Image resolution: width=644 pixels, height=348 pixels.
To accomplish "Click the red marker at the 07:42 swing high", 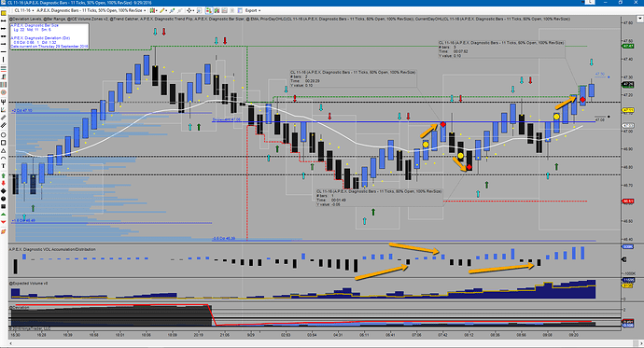I will [443, 124].
